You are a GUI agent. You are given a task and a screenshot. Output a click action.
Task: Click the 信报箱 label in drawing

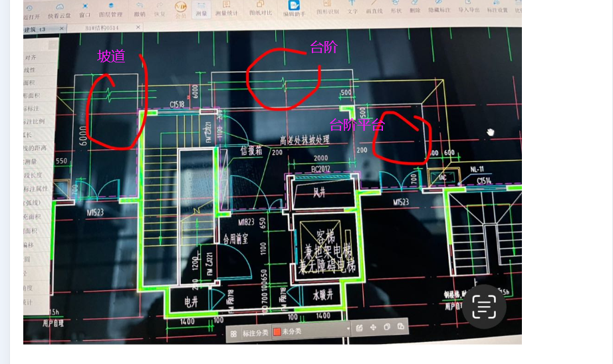click(x=251, y=151)
